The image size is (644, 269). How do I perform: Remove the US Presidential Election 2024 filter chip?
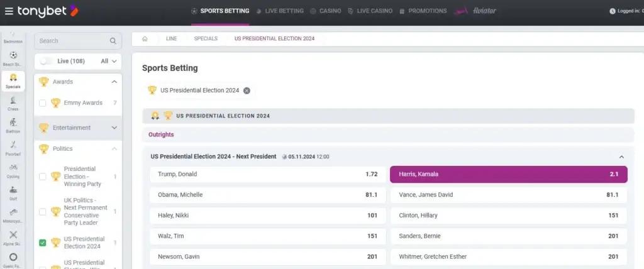point(247,91)
